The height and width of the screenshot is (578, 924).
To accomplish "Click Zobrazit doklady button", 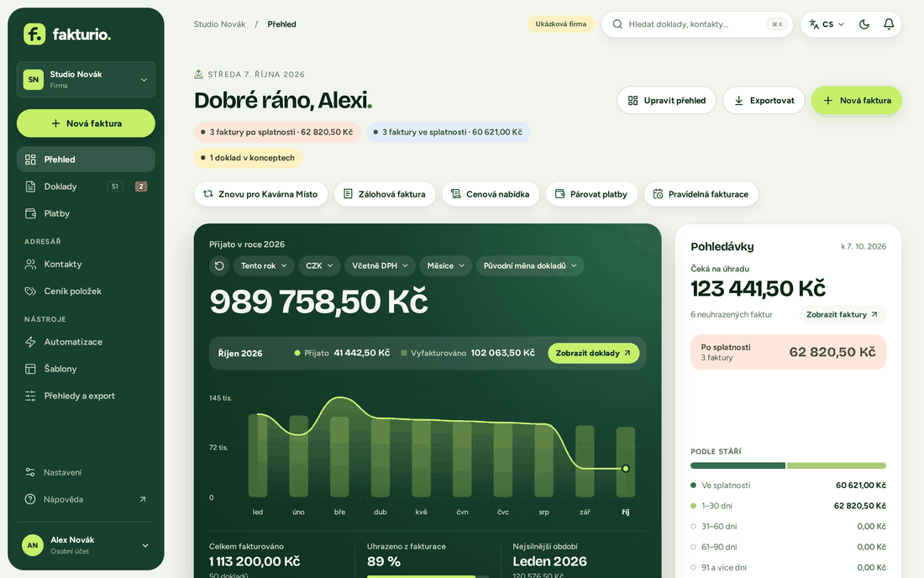I will (593, 354).
